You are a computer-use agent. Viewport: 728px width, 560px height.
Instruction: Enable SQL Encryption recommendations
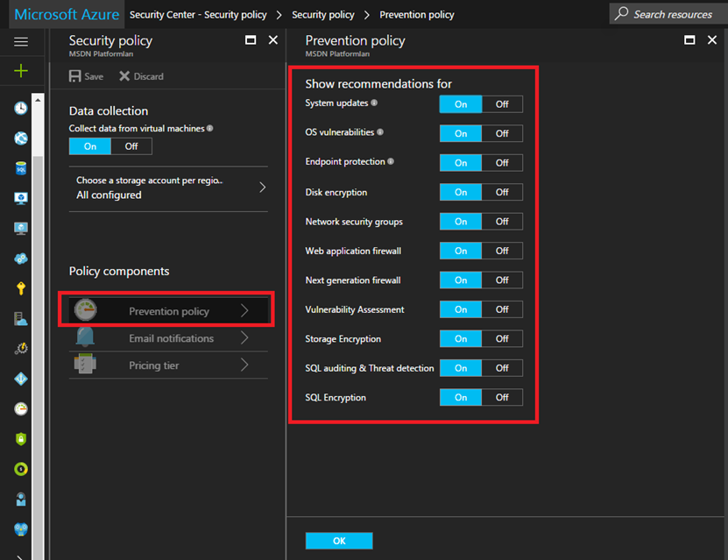tap(461, 397)
